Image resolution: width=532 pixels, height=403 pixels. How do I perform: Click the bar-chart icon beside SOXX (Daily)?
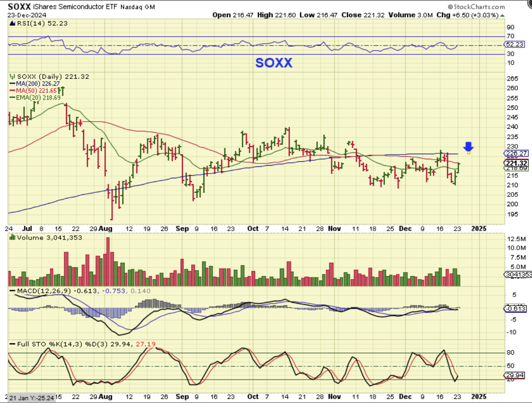[12, 76]
